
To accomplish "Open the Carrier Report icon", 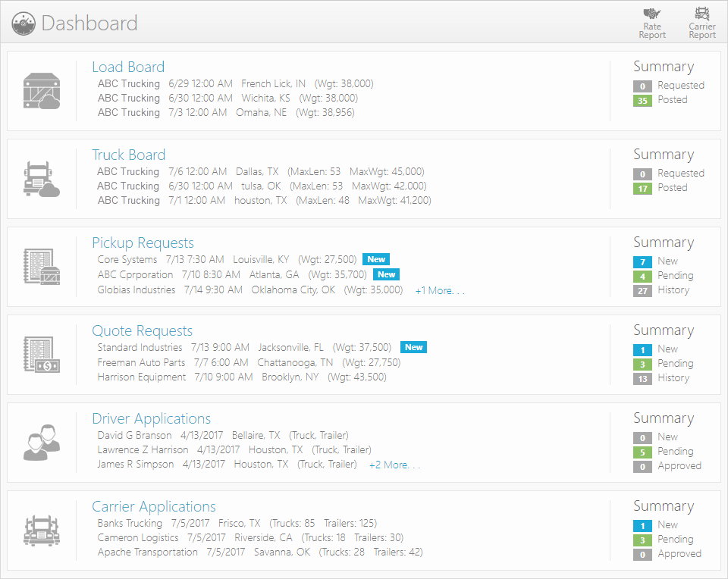I will 702,23.
